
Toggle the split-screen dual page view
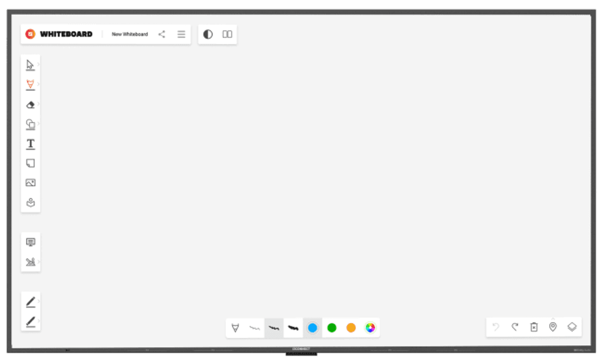tap(227, 34)
